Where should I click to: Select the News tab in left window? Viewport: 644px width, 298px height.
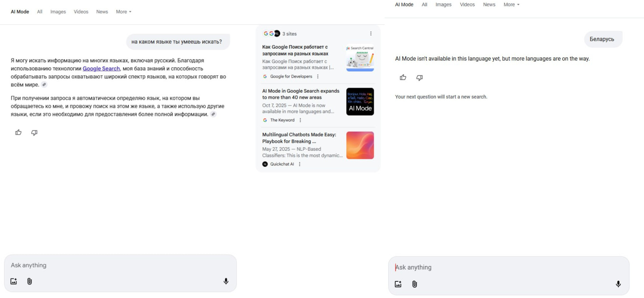(102, 12)
